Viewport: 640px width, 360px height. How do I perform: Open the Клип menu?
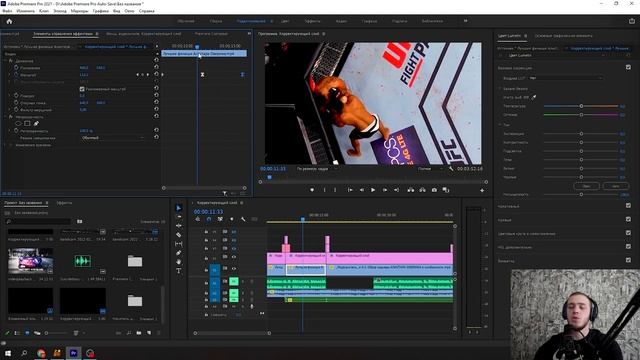point(44,11)
